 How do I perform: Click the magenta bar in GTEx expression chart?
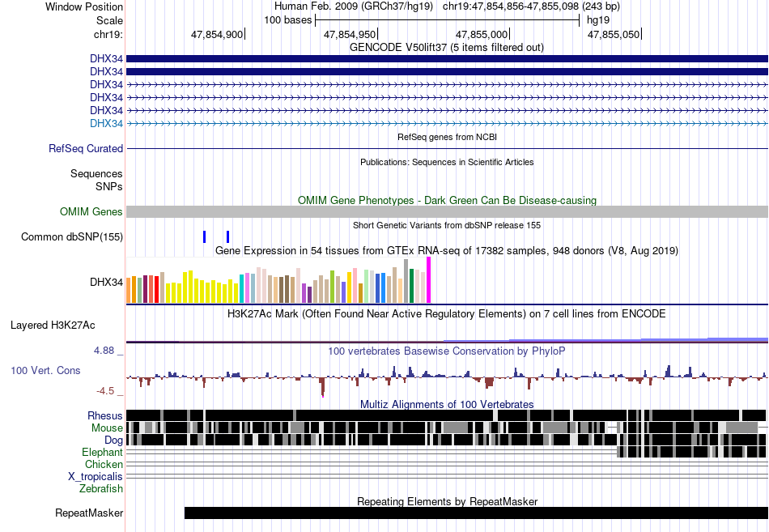429,280
